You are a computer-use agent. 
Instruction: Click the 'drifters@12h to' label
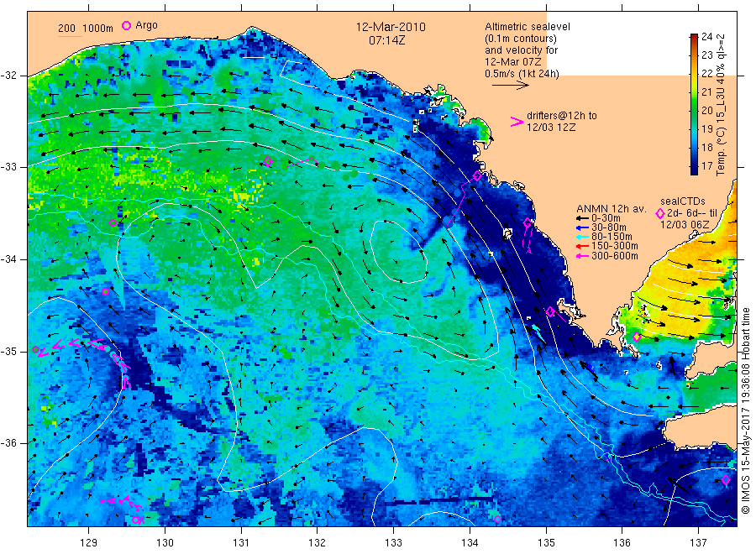(562, 116)
